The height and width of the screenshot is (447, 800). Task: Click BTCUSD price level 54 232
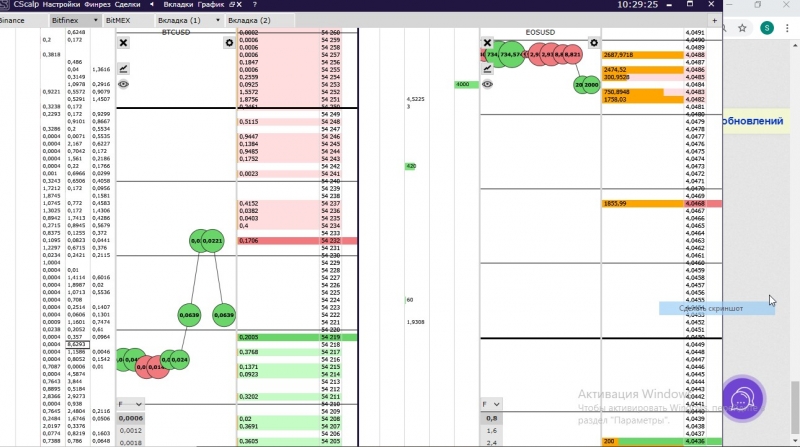pyautogui.click(x=331, y=240)
